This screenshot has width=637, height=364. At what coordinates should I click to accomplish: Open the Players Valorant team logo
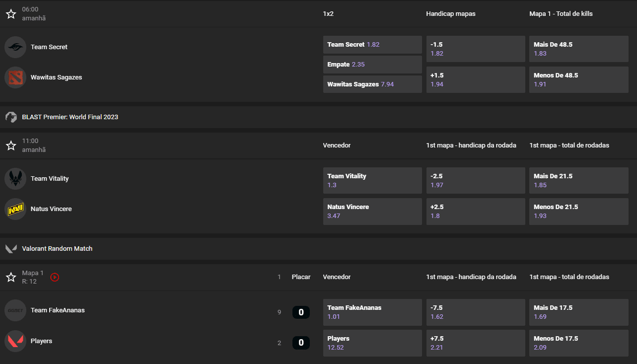[15, 341]
